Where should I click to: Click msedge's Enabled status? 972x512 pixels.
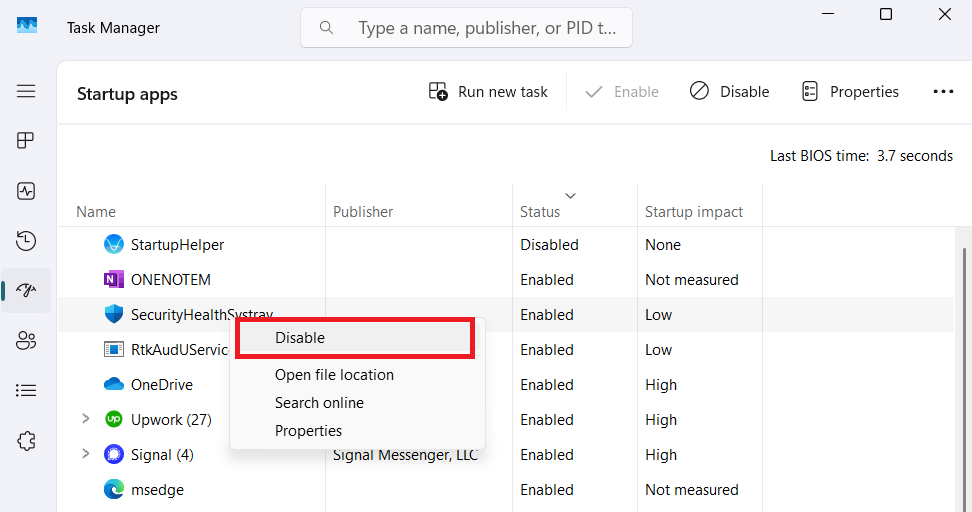[x=547, y=490]
